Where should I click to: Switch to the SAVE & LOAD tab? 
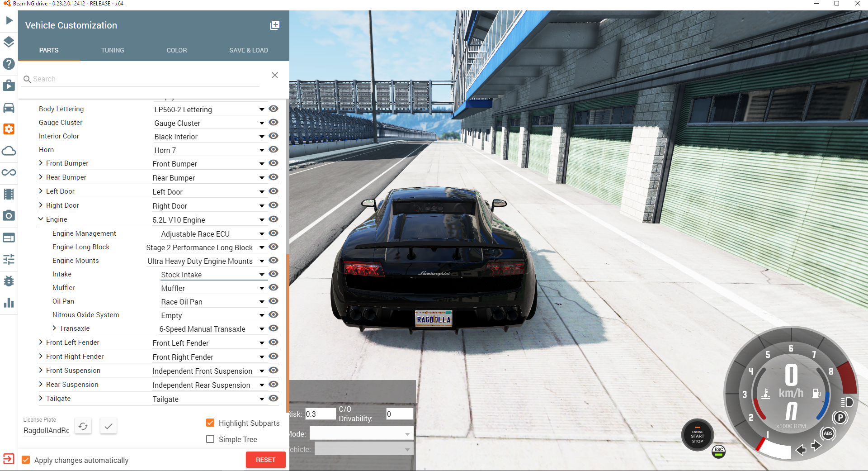point(249,50)
